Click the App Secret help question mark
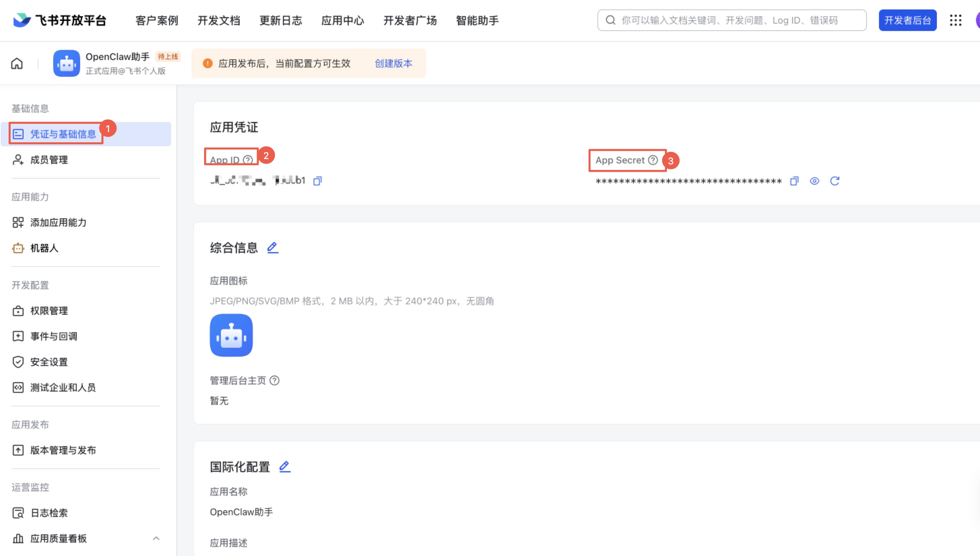 (x=653, y=160)
